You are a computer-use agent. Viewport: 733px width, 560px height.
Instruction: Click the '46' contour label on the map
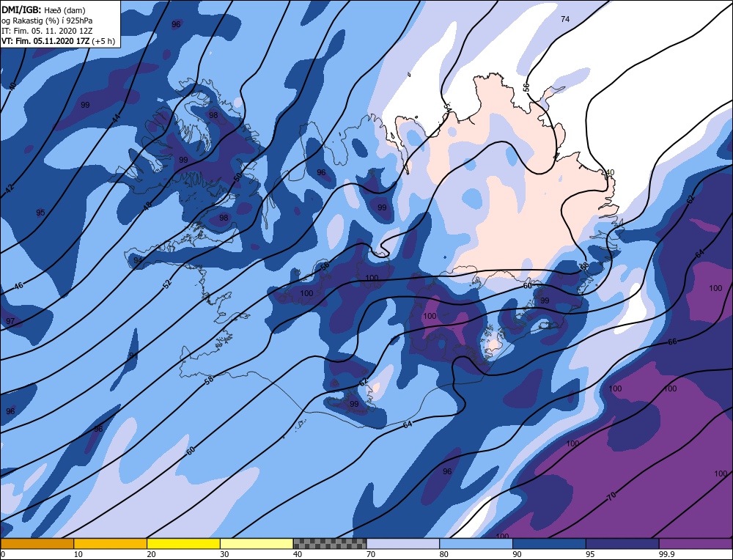point(18,286)
